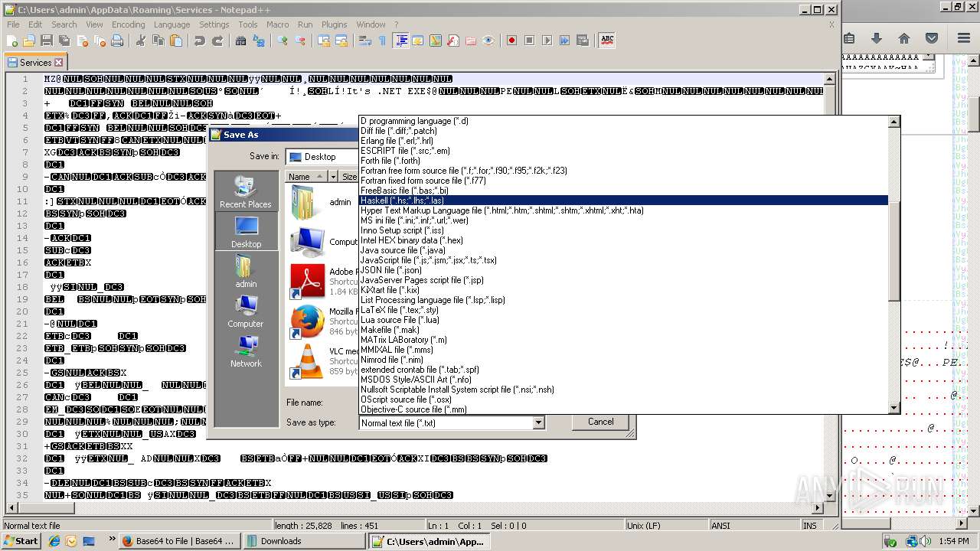
Task: Click the Playback macro icon
Action: pyautogui.click(x=547, y=41)
